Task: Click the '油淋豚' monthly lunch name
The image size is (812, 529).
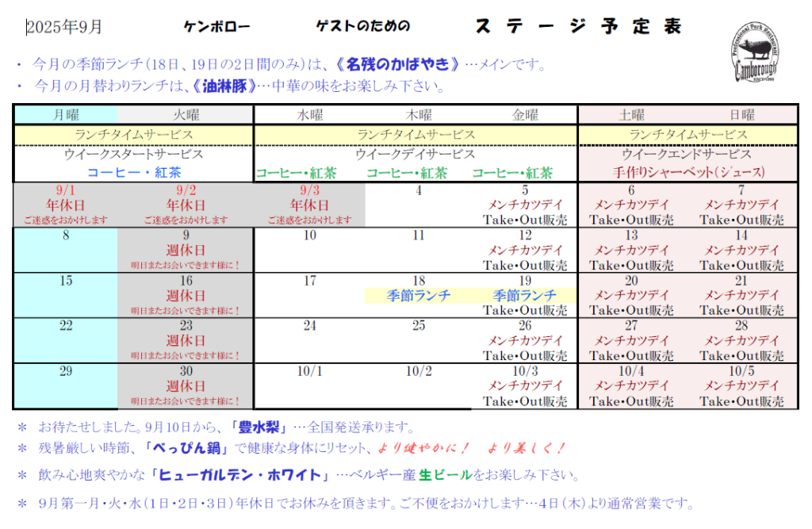Action: 224,86
